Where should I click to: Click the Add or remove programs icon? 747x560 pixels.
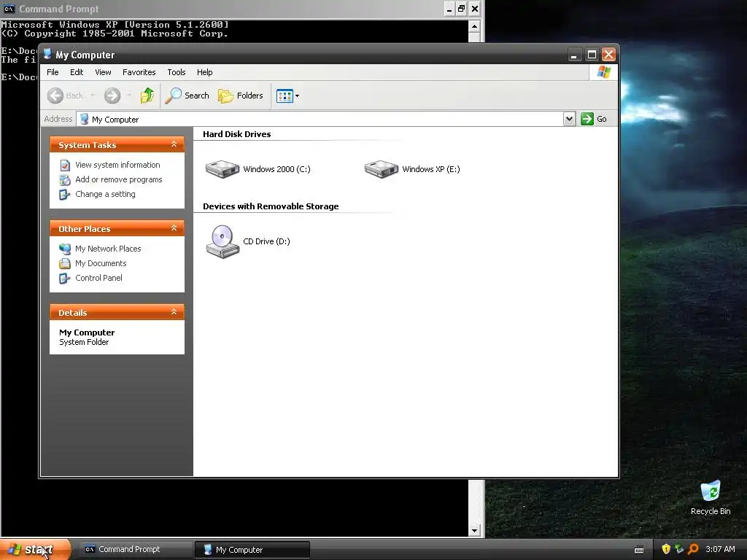coord(65,180)
